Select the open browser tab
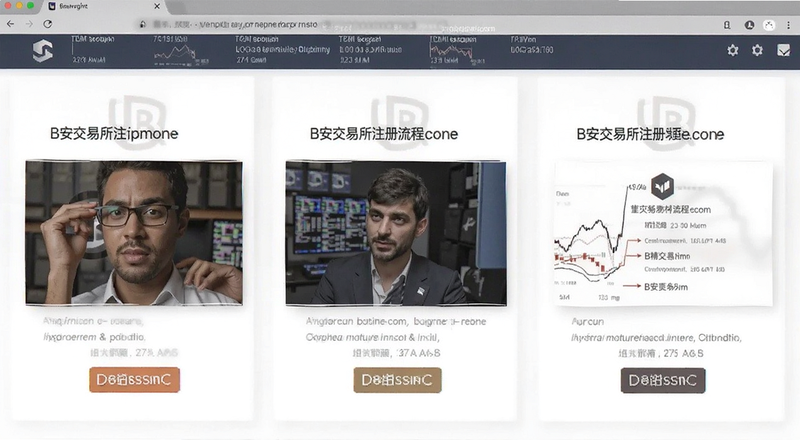This screenshot has width=800, height=440. (x=103, y=7)
